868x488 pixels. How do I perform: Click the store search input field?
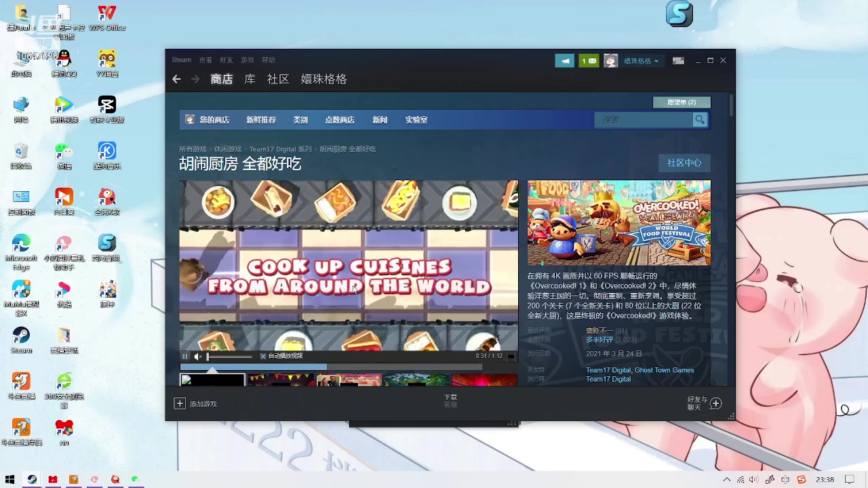(x=644, y=120)
